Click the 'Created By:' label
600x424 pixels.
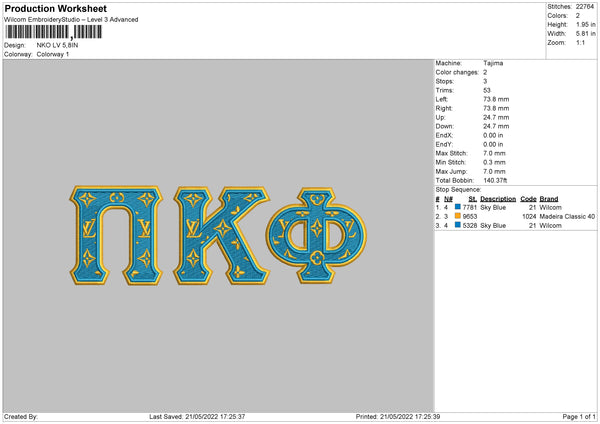(x=21, y=417)
